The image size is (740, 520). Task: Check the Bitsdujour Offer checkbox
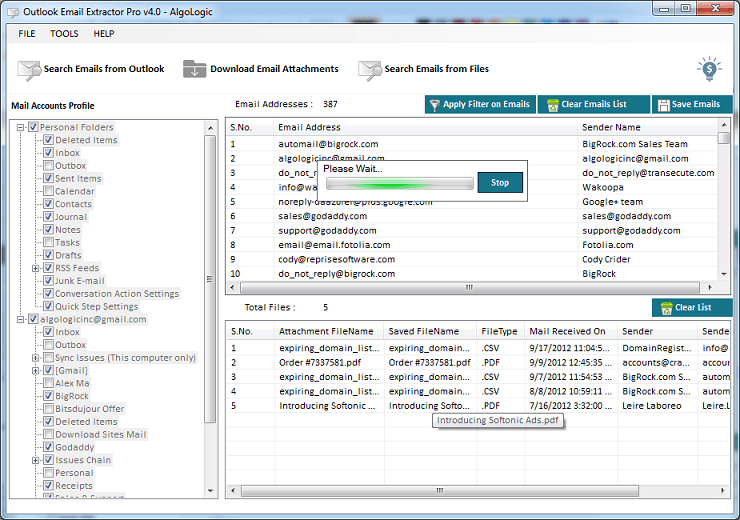click(48, 408)
